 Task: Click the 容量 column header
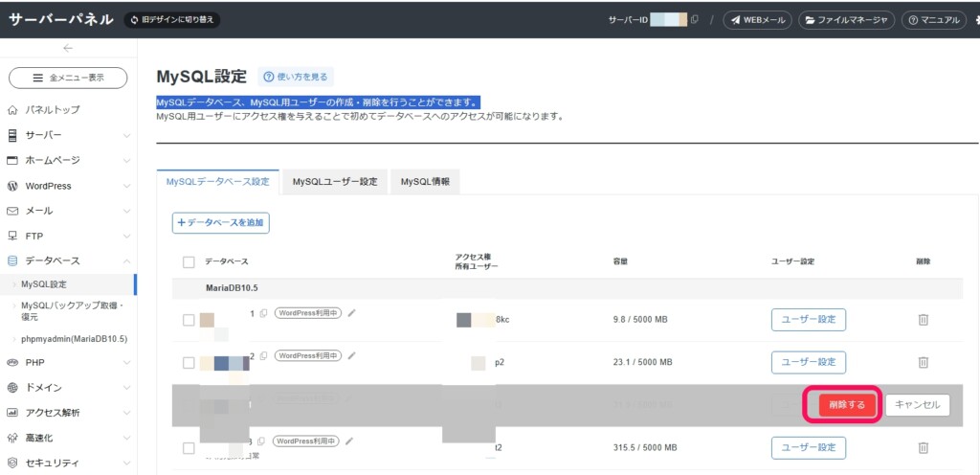[x=620, y=261]
